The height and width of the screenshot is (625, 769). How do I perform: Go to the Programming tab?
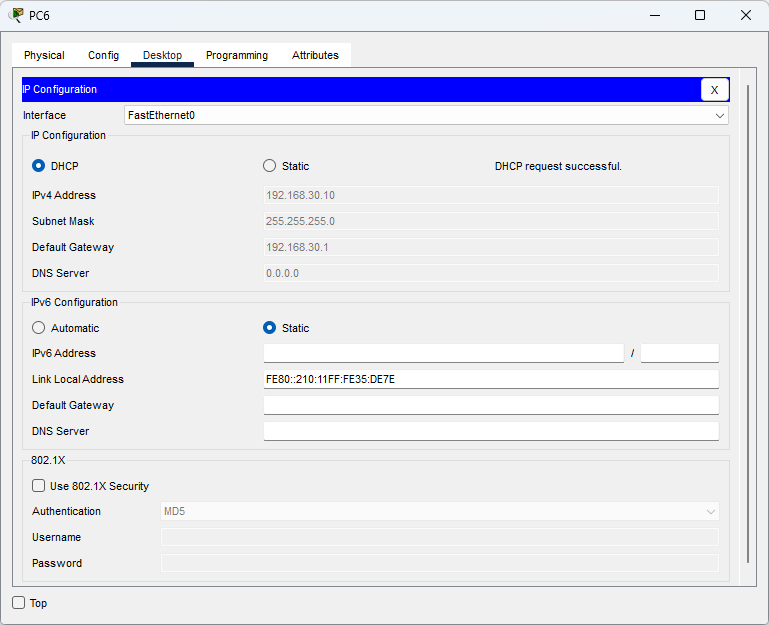tap(237, 55)
